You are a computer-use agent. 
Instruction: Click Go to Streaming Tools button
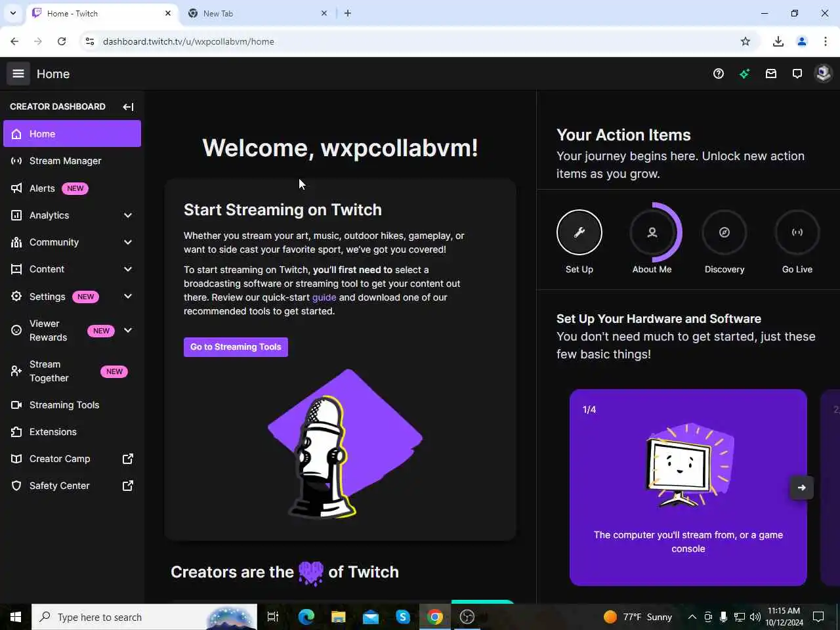point(236,347)
